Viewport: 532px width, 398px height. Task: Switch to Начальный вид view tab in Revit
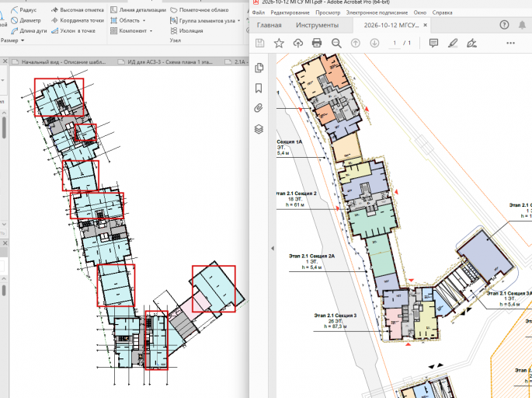click(60, 62)
